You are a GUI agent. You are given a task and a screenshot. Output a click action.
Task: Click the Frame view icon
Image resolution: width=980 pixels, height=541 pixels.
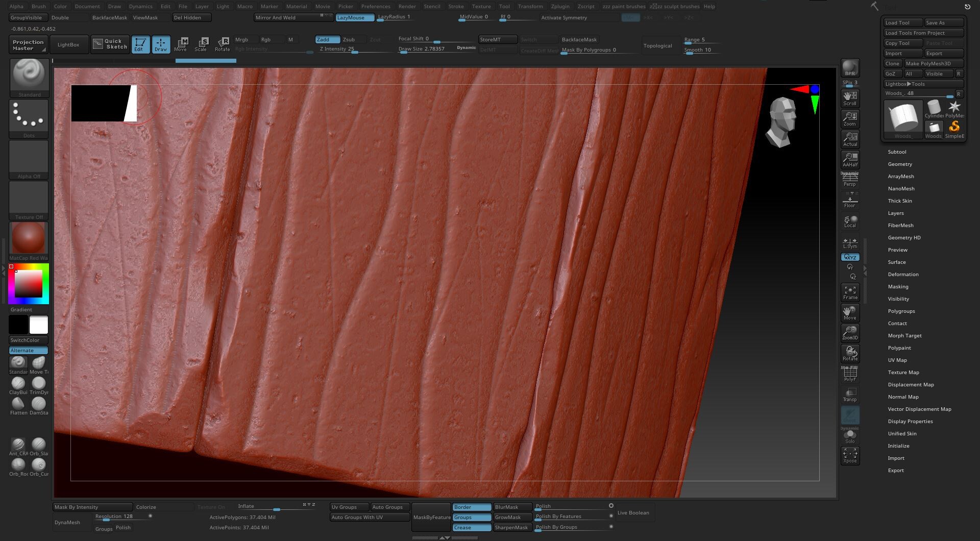[850, 292]
